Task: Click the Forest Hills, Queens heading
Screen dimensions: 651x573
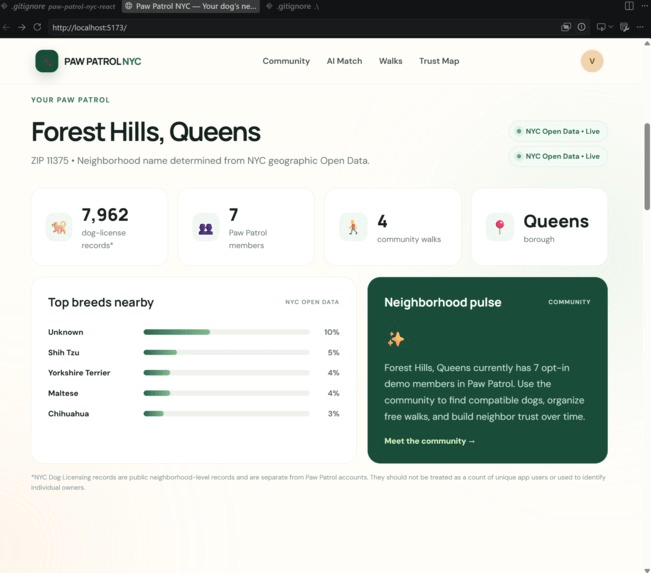Action: coord(146,132)
